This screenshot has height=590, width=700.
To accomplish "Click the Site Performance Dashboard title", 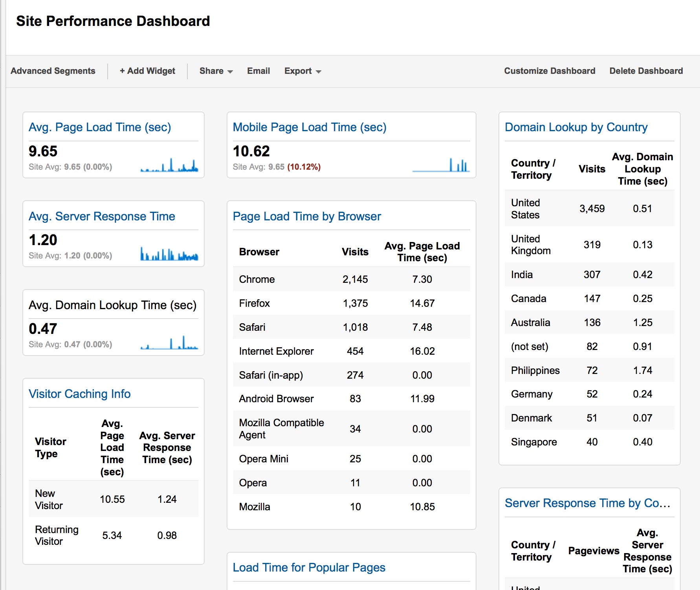I will (x=113, y=21).
